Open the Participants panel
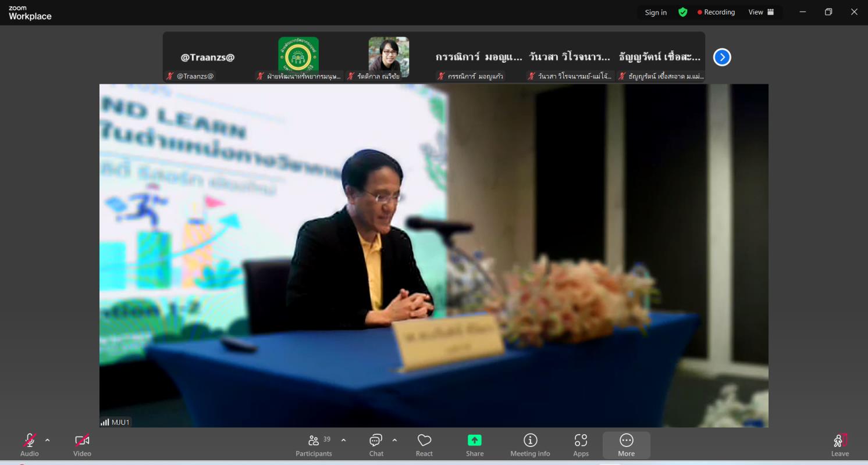 tap(314, 445)
